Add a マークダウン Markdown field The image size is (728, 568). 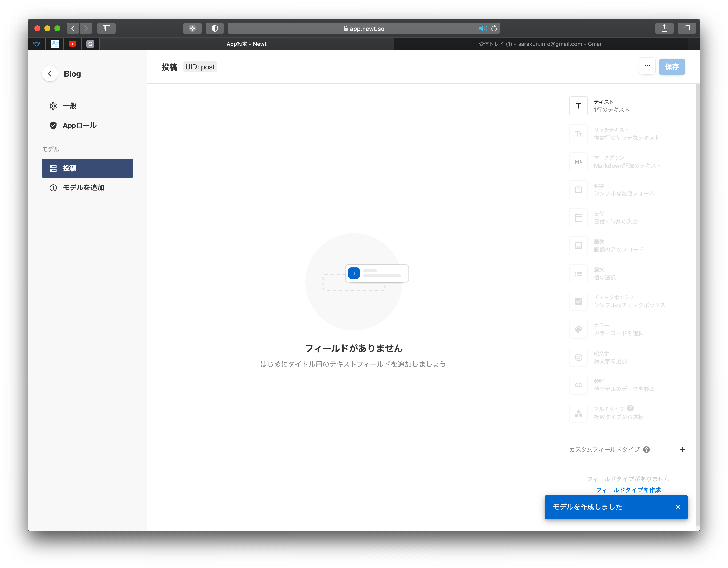pos(628,162)
